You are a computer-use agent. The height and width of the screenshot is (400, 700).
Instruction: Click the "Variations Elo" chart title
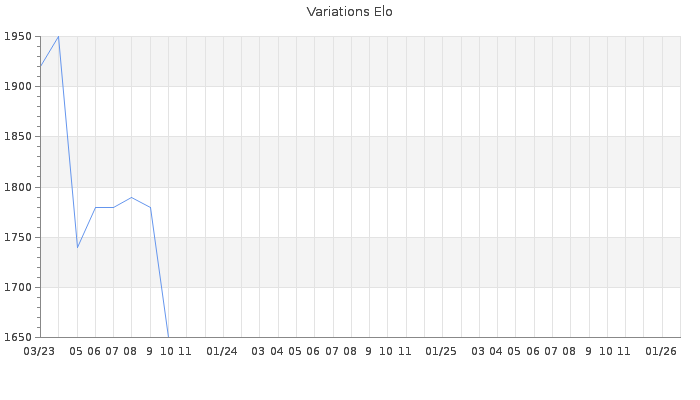point(349,12)
